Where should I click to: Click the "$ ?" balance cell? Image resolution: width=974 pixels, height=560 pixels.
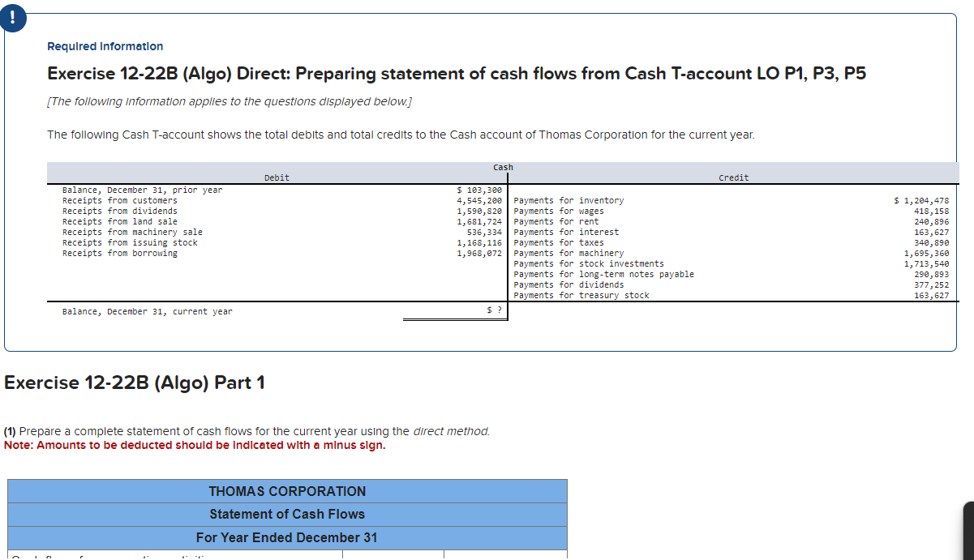(x=496, y=310)
